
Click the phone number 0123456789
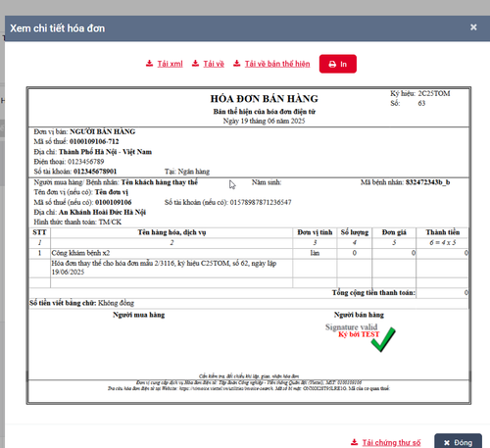point(86,162)
